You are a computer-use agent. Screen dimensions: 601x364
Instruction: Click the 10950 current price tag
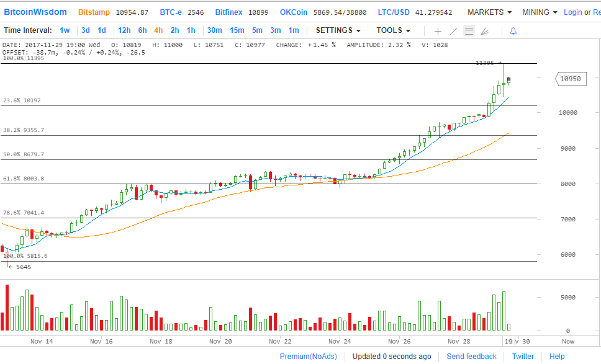click(x=570, y=79)
